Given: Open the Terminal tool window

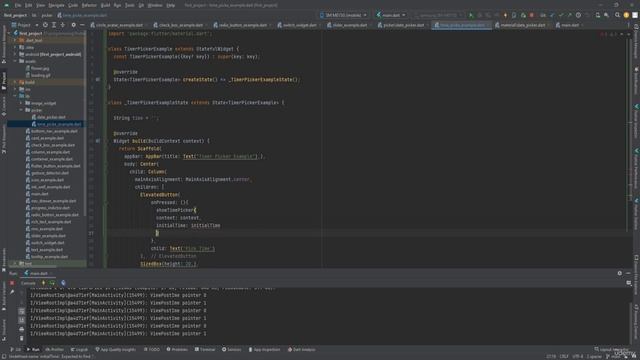Looking at the screenshot, I should pyautogui.click(x=204, y=349).
